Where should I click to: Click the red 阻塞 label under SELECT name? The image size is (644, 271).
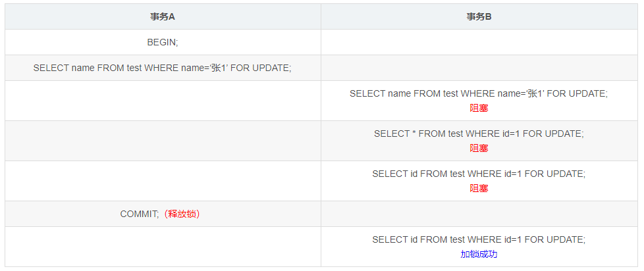tap(479, 109)
